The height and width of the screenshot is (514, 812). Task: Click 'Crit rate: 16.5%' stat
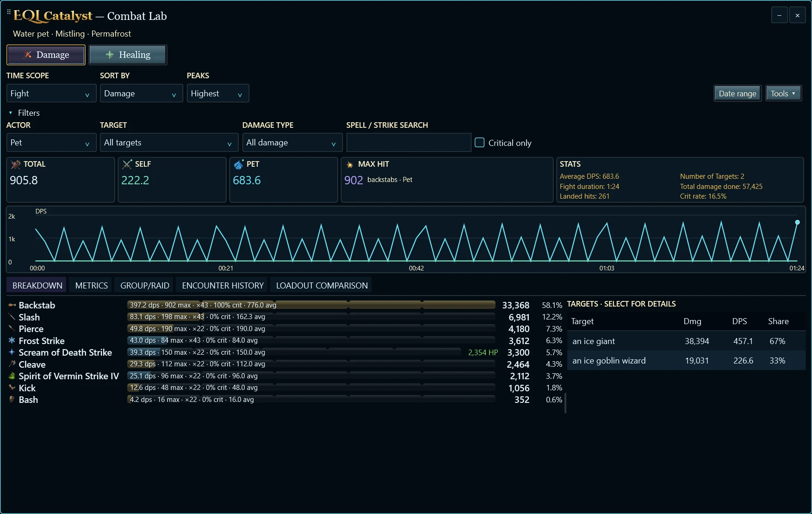point(703,196)
